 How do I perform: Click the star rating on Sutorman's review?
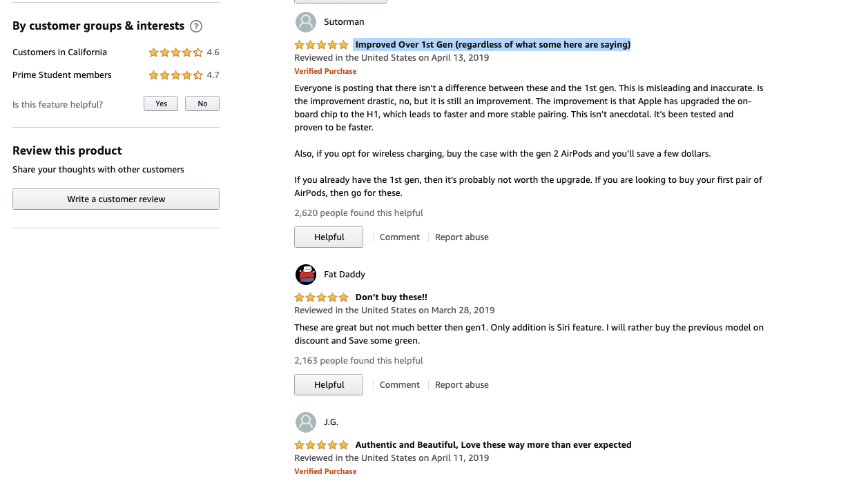(320, 43)
